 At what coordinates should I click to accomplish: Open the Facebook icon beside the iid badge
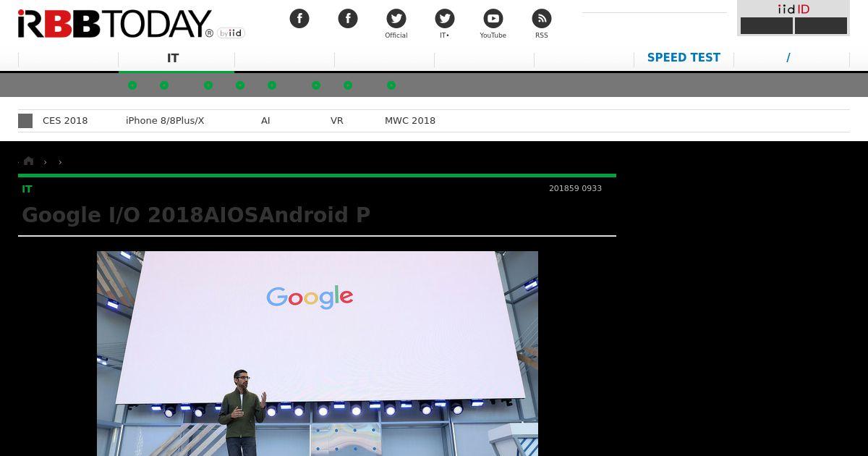point(299,19)
